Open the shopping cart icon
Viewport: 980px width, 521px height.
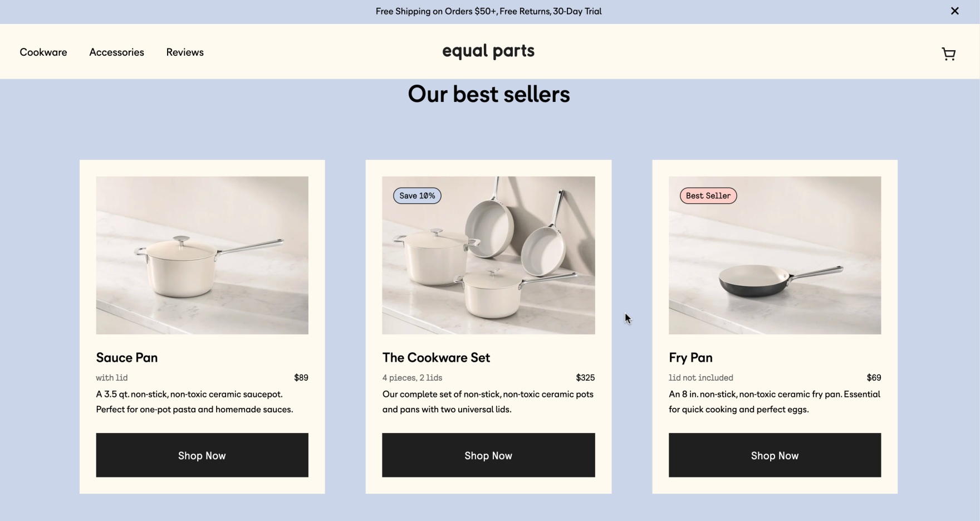click(948, 53)
